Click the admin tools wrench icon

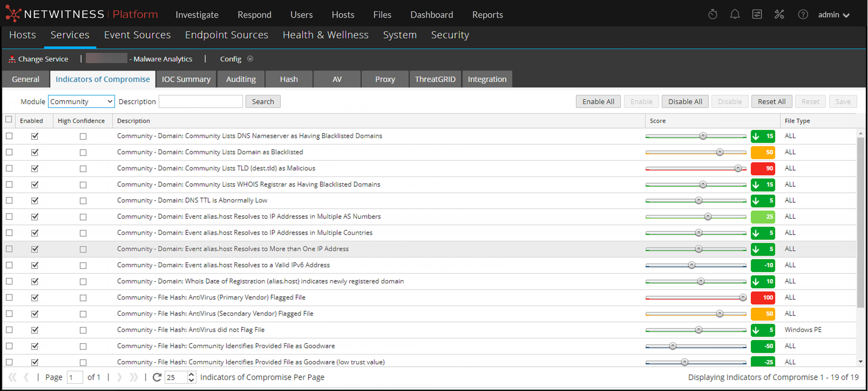[x=779, y=15]
